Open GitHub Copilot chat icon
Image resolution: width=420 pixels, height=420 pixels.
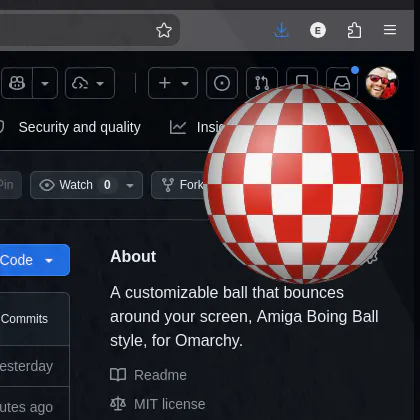(x=17, y=83)
